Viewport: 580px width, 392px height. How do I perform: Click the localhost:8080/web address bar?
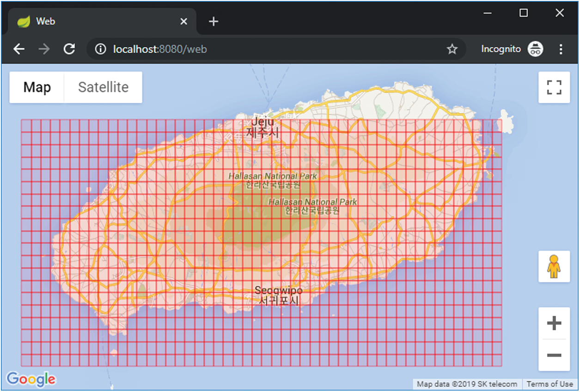point(277,49)
